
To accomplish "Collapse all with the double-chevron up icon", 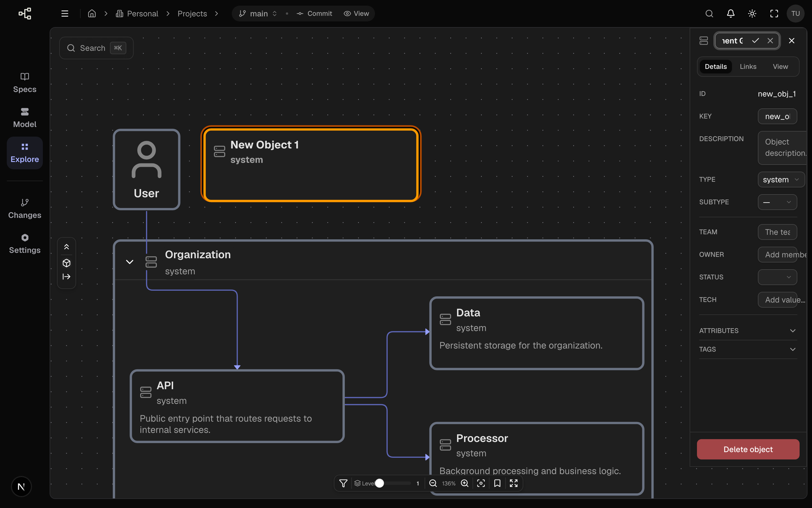I will pyautogui.click(x=67, y=247).
